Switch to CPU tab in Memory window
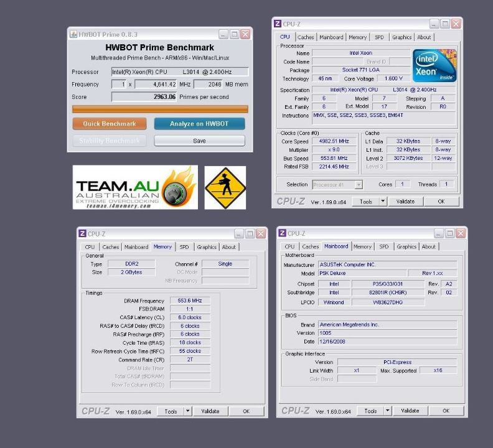The height and width of the screenshot is (448, 493). (x=90, y=247)
